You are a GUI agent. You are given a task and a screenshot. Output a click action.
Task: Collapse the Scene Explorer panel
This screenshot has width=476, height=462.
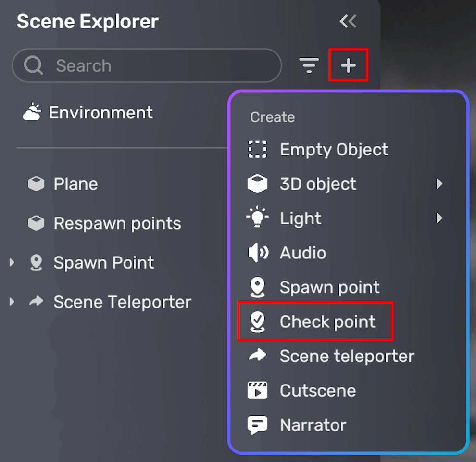348,21
